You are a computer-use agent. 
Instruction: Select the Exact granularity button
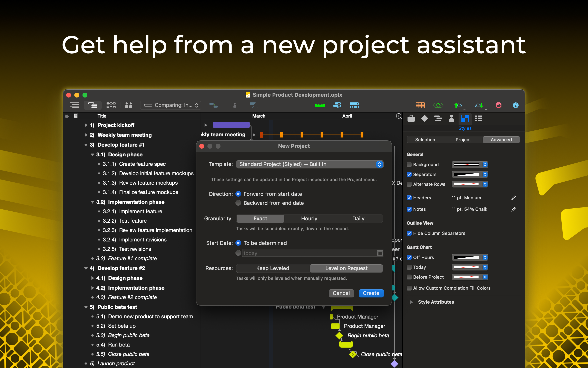(x=260, y=219)
